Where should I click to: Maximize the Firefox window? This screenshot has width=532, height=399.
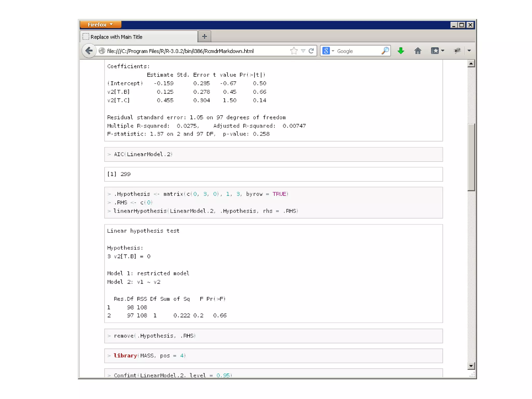point(462,25)
